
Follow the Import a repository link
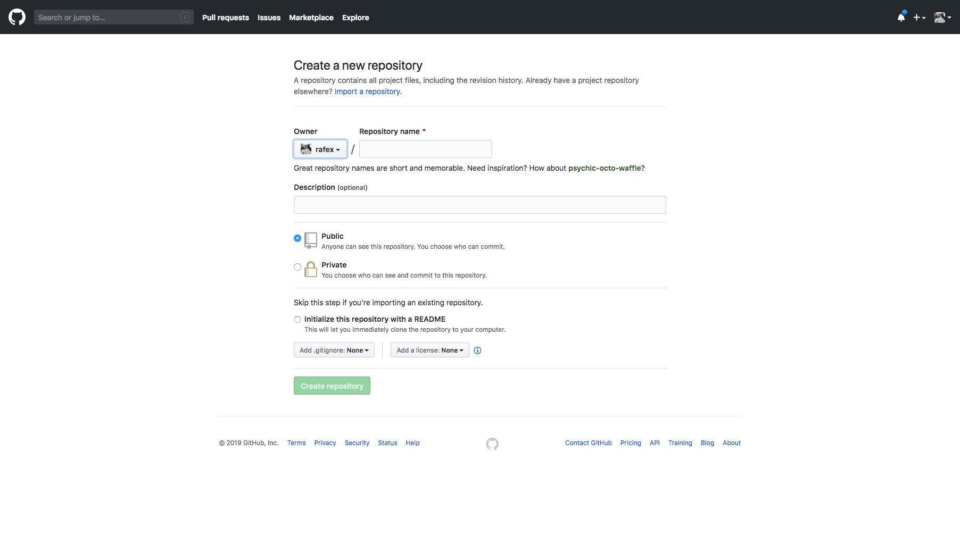click(367, 91)
